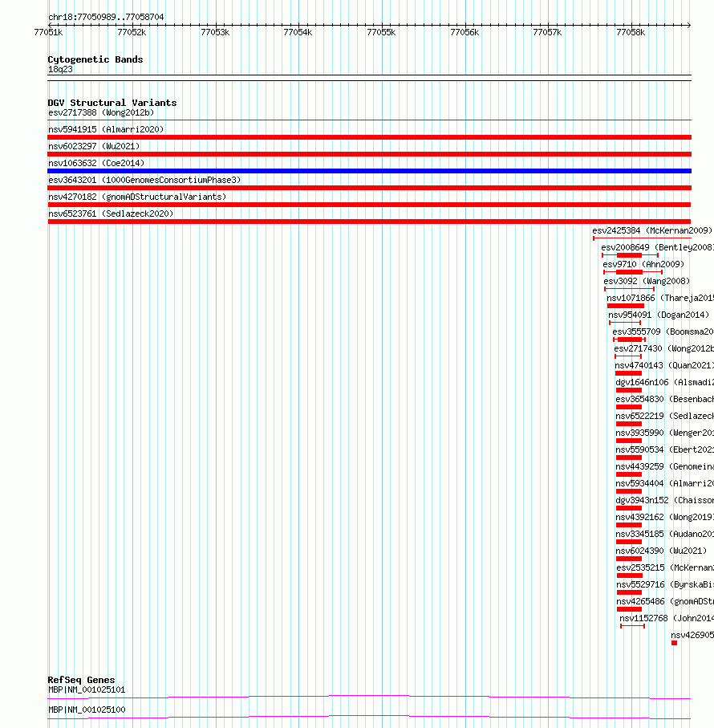Open variant nsv3935990 (Wenger)
The width and height of the screenshot is (714, 728).
(665, 433)
